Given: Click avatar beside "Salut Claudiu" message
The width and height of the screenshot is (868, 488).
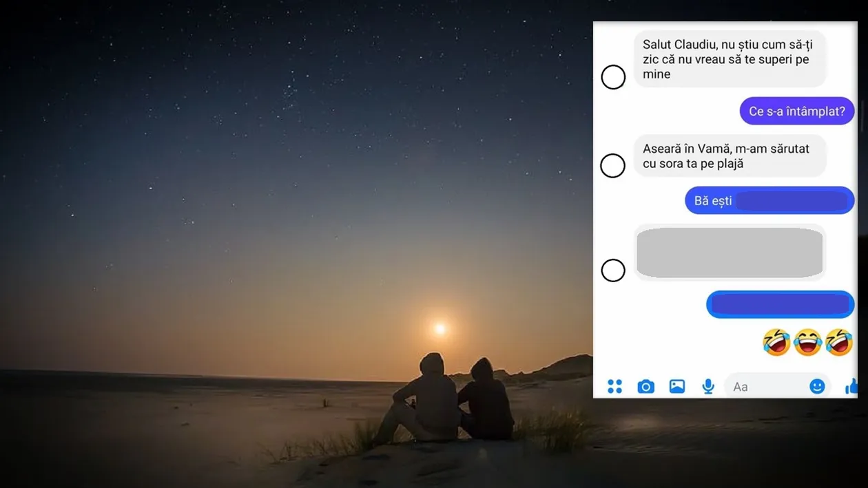Looking at the screenshot, I should click(x=613, y=77).
